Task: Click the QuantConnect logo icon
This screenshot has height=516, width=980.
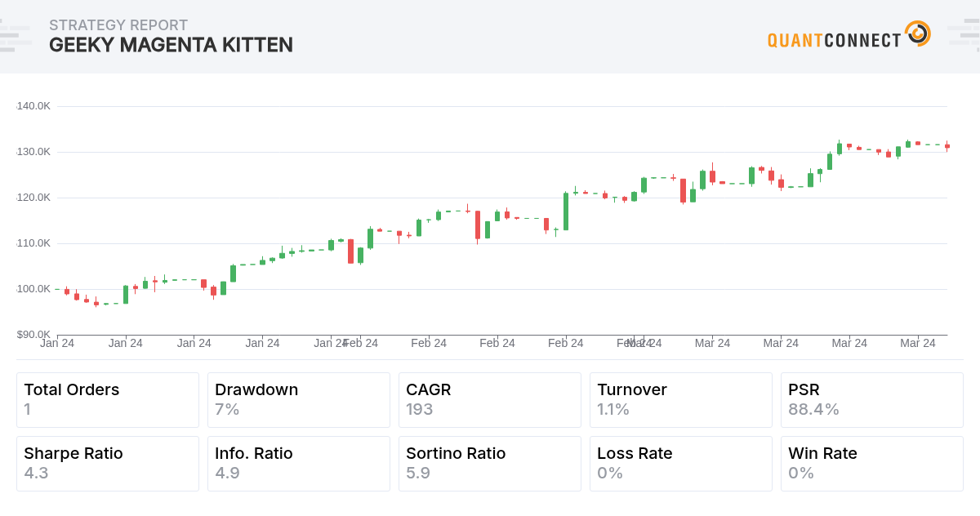Action: (x=918, y=34)
